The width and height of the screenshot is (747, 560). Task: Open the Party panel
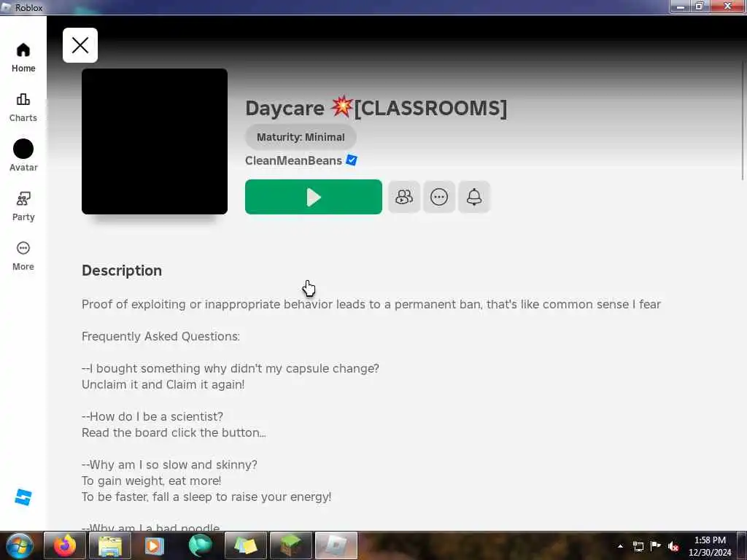23,206
